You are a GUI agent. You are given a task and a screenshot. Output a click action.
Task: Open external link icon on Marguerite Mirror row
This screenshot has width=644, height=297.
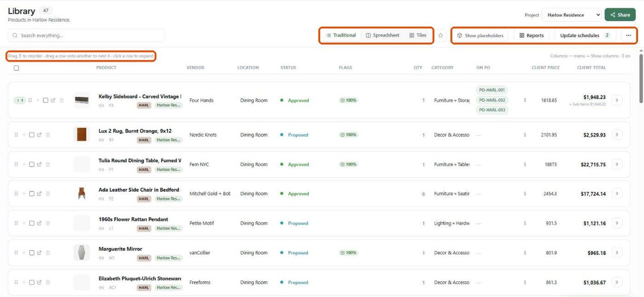pyautogui.click(x=39, y=252)
